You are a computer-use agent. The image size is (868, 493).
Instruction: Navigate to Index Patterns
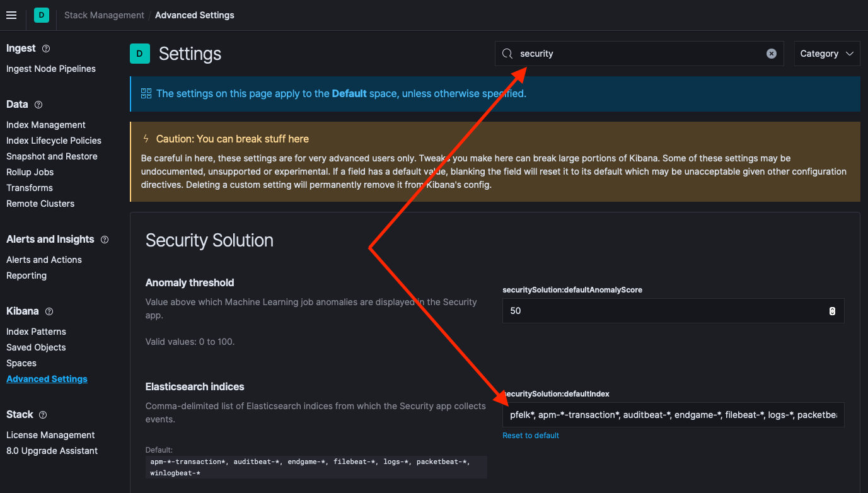tap(36, 332)
